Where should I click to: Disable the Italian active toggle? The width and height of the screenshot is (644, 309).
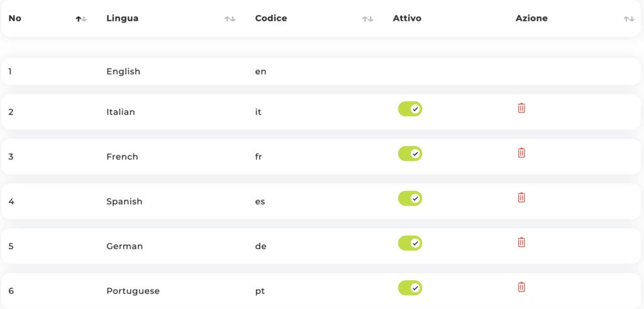(410, 109)
